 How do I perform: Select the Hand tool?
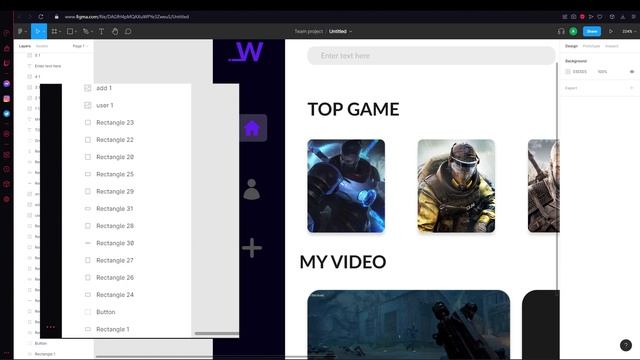pos(115,31)
